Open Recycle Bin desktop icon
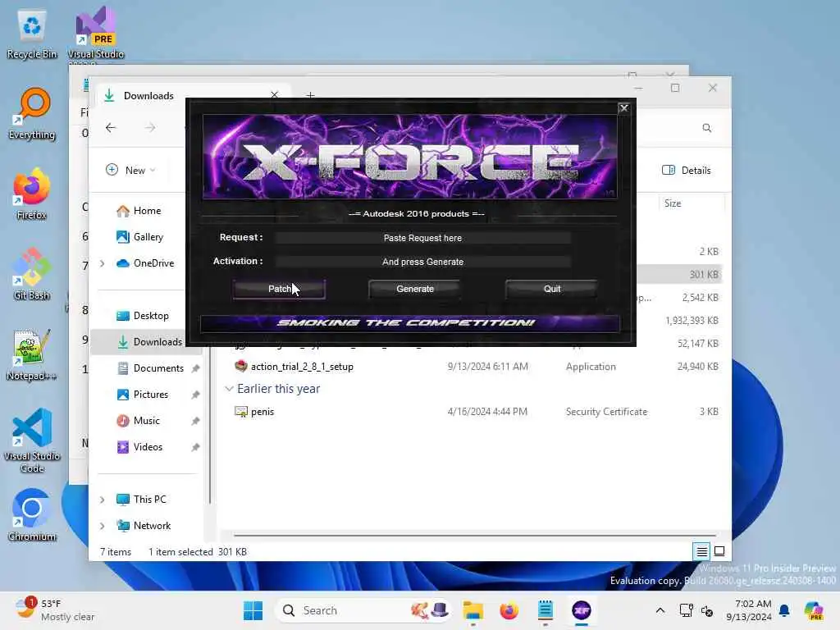Image resolution: width=840 pixels, height=630 pixels. pyautogui.click(x=32, y=34)
